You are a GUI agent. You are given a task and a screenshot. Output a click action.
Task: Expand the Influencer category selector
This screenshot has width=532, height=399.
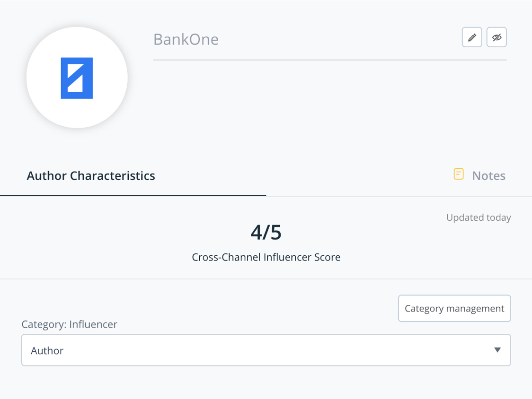pos(266,350)
